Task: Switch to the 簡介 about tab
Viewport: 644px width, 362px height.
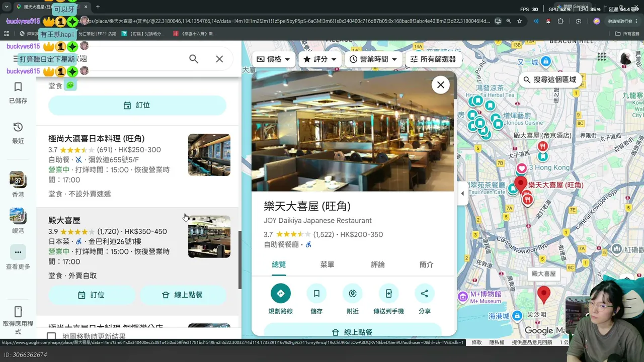Action: (427, 264)
